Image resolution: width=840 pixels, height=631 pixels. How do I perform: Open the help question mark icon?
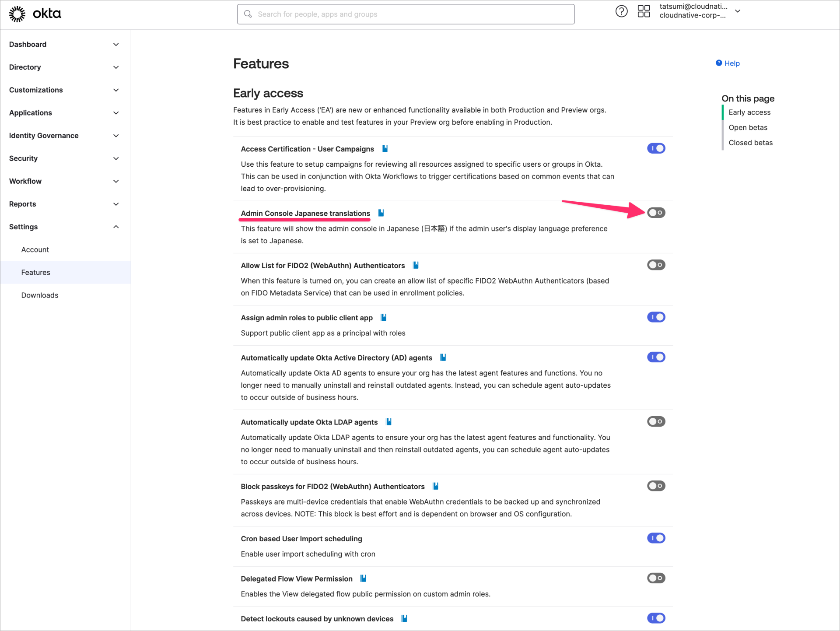621,11
